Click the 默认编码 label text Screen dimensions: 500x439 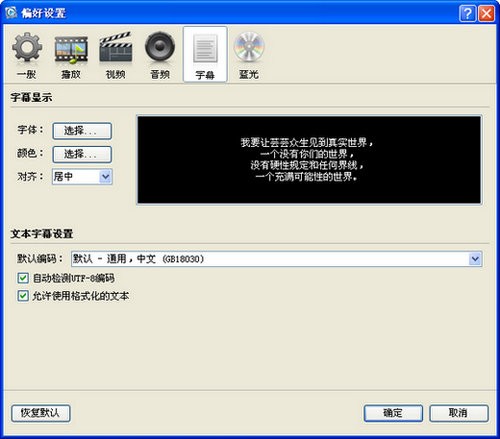(x=40, y=258)
